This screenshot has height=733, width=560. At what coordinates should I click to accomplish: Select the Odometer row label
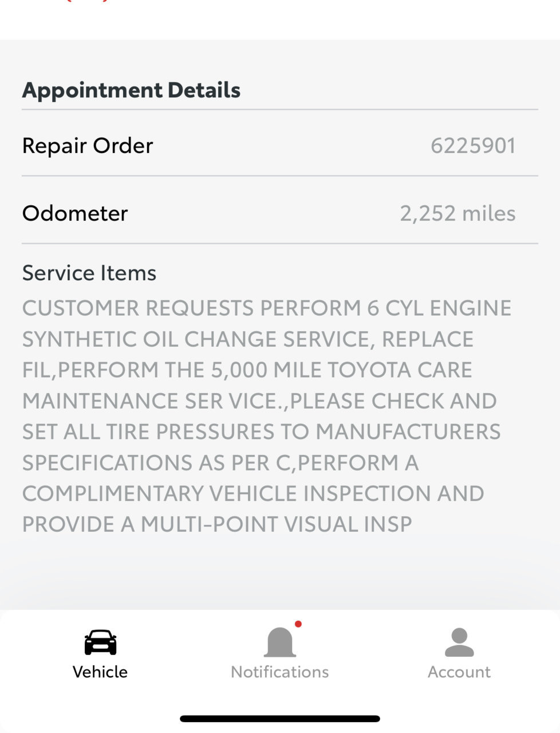(75, 213)
